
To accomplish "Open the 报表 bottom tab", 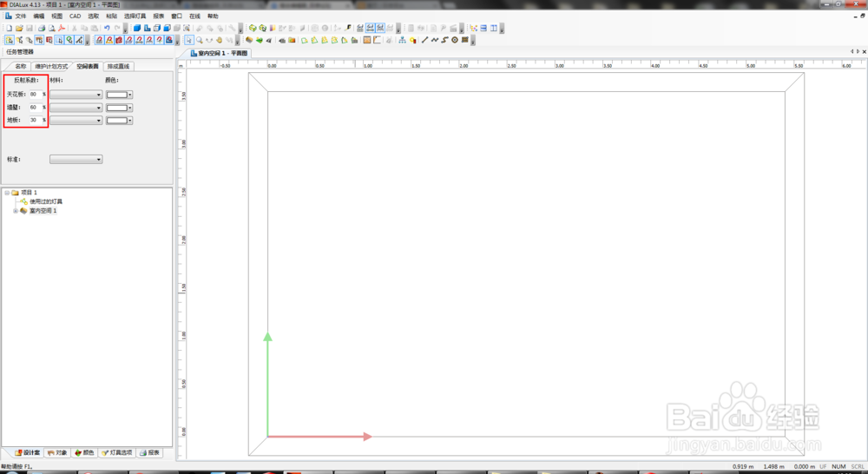I will [x=149, y=453].
